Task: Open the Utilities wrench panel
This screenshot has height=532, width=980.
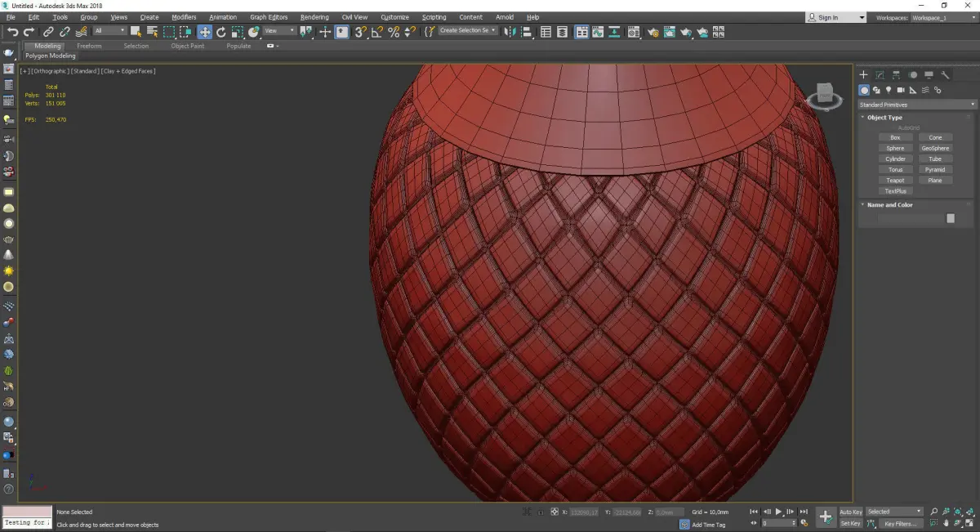Action: click(x=946, y=75)
